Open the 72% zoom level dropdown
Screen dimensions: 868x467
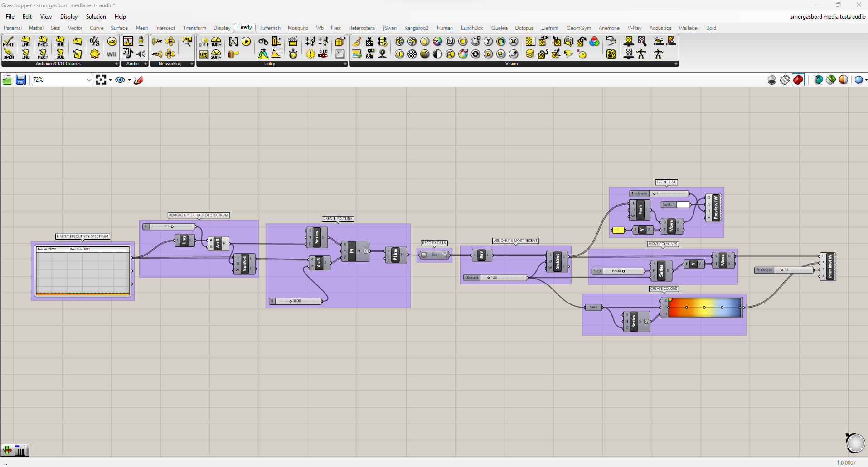pyautogui.click(x=89, y=80)
